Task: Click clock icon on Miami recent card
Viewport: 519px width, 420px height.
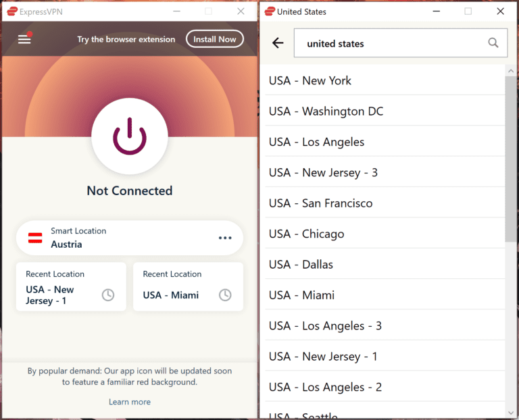Action: [x=225, y=294]
